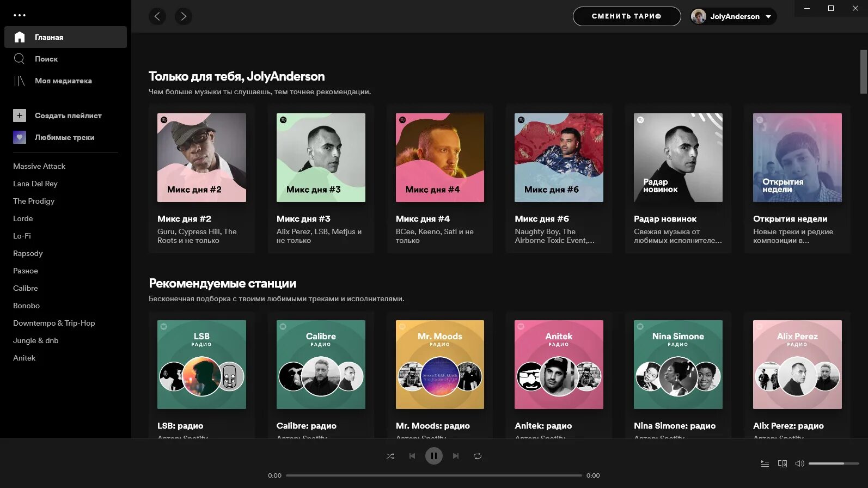The height and width of the screenshot is (488, 868).
Task: Open the three-dots app menu
Action: pos(20,15)
